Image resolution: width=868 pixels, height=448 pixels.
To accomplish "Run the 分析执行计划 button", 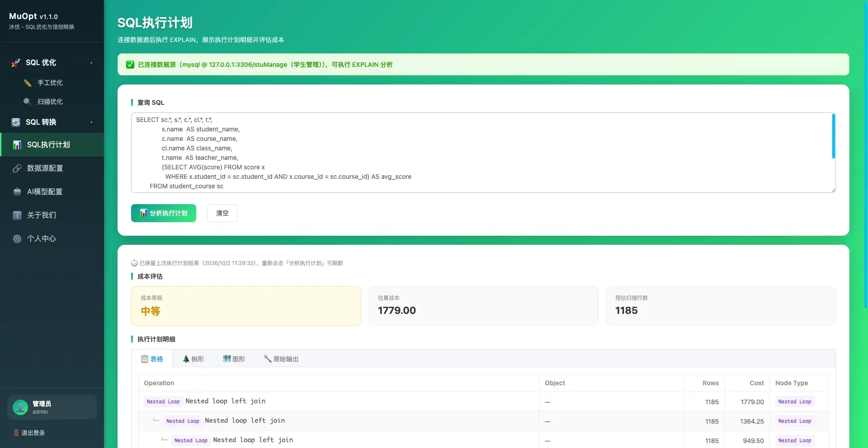I will tap(164, 213).
